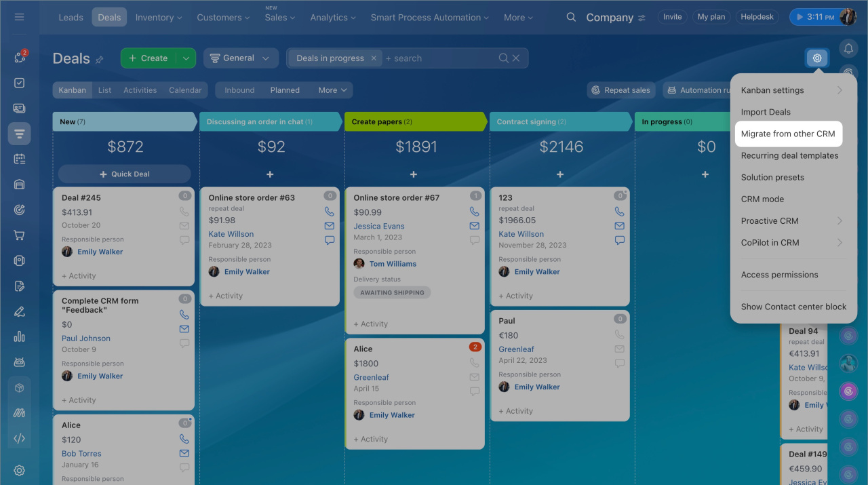Open the Jessica Evans contact link
Screen dimensions: 868x485
pyautogui.click(x=378, y=226)
